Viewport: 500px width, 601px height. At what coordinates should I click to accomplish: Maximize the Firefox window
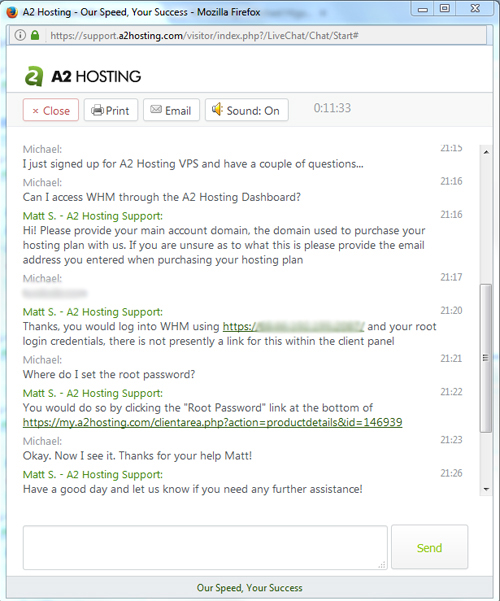pyautogui.click(x=445, y=9)
